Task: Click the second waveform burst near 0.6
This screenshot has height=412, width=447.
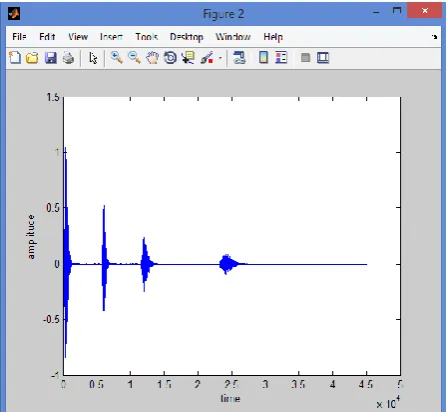Action: click(x=104, y=258)
